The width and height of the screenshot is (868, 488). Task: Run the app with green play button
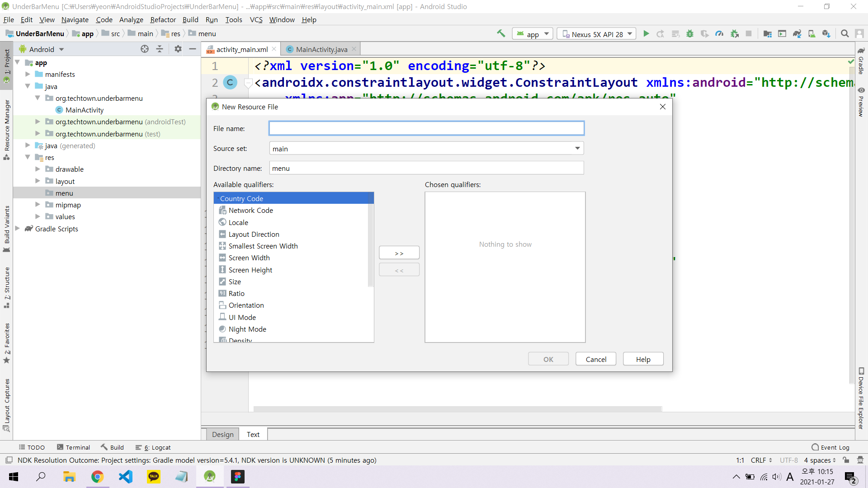point(646,34)
